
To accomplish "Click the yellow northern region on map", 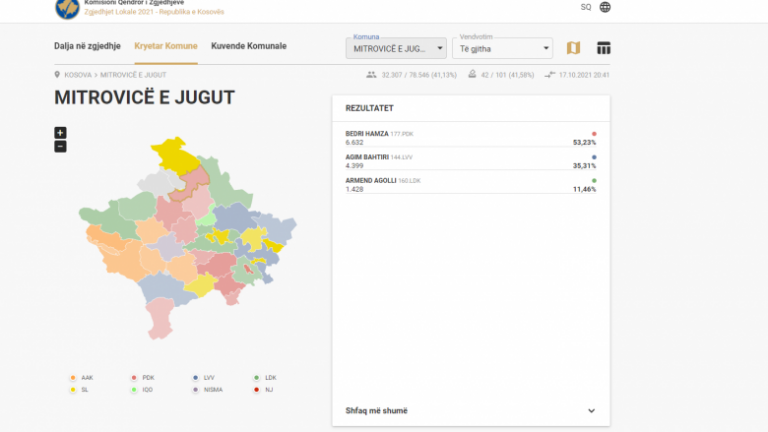I will point(178,157).
